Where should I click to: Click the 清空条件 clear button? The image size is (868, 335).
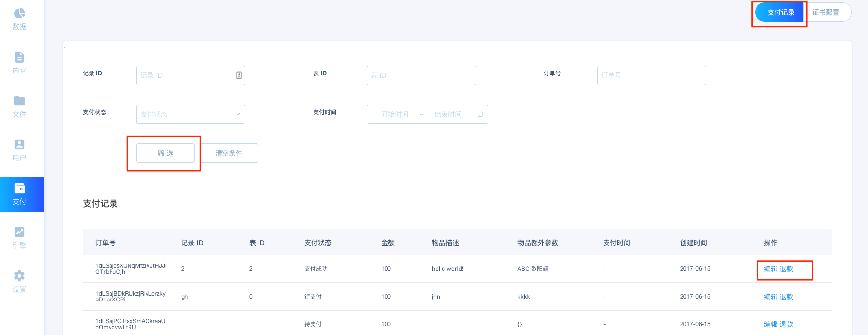pyautogui.click(x=229, y=153)
